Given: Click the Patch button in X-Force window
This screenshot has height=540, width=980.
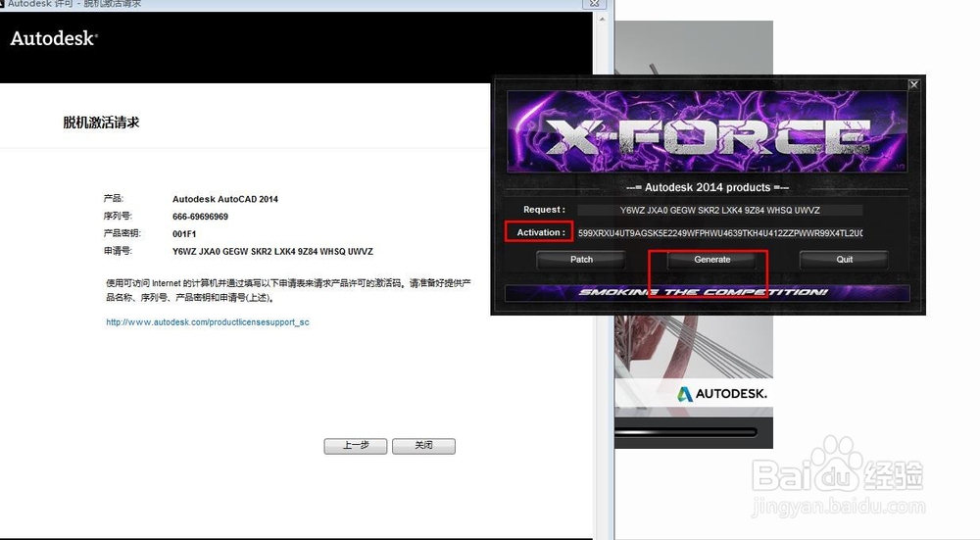Looking at the screenshot, I should (581, 260).
